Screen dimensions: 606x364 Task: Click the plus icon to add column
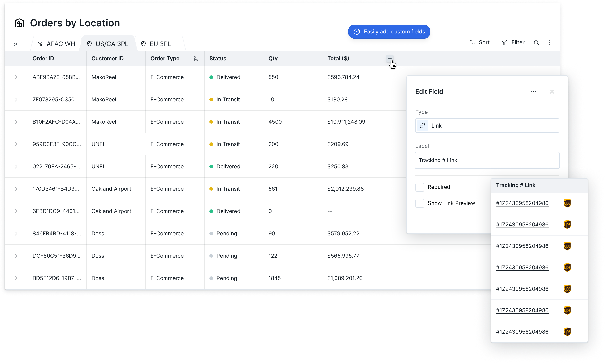pyautogui.click(x=389, y=58)
